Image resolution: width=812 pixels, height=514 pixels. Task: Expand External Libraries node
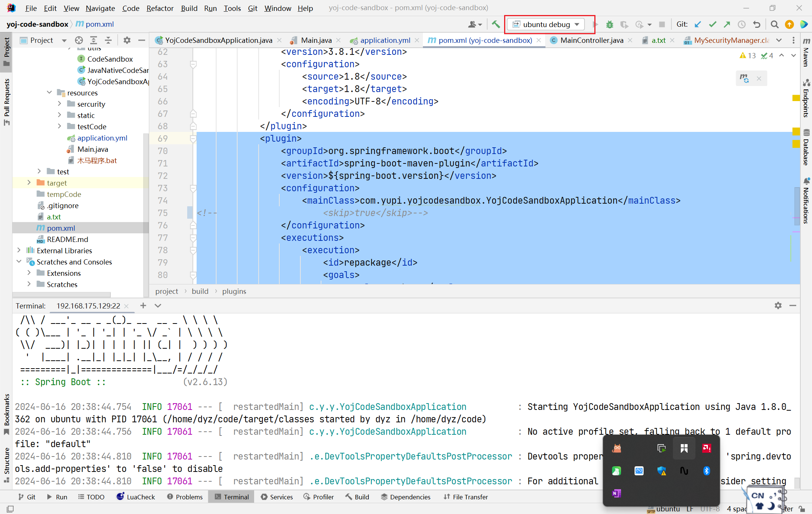coord(19,250)
